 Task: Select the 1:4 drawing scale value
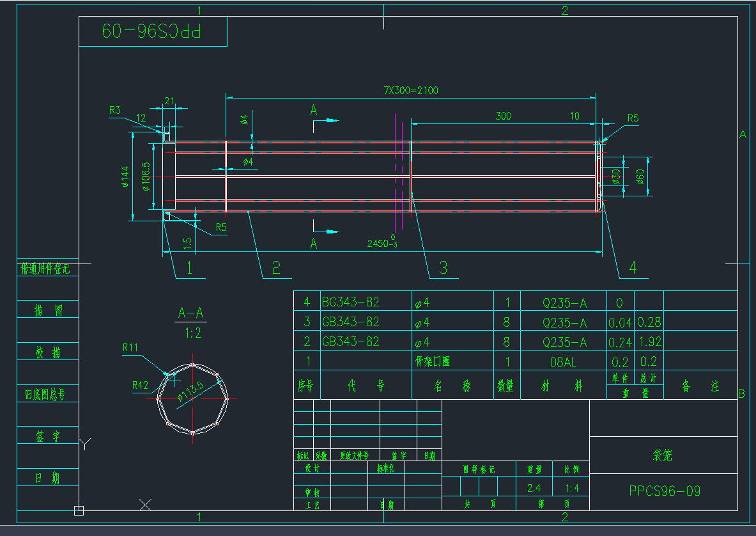[573, 488]
